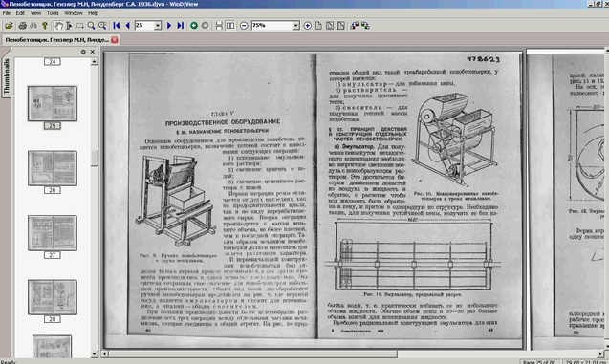The width and height of the screenshot is (609, 364).
Task: Click the Thumbnails side tab
Action: 7,76
